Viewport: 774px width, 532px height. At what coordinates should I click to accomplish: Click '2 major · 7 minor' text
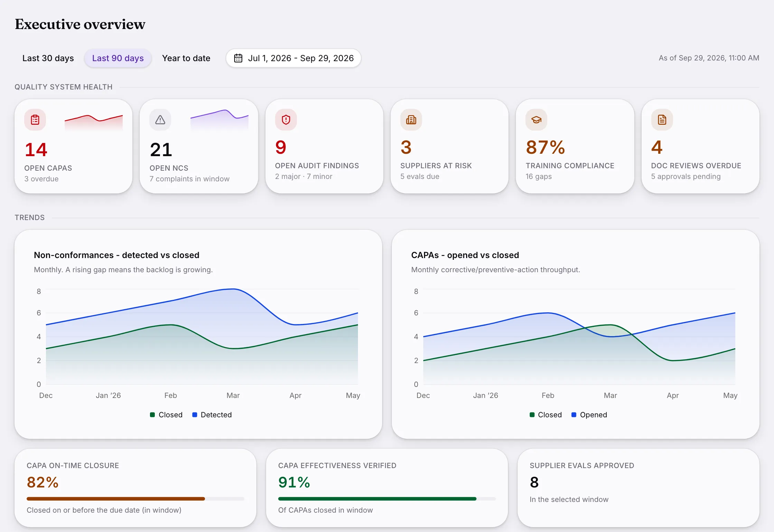pos(303,176)
